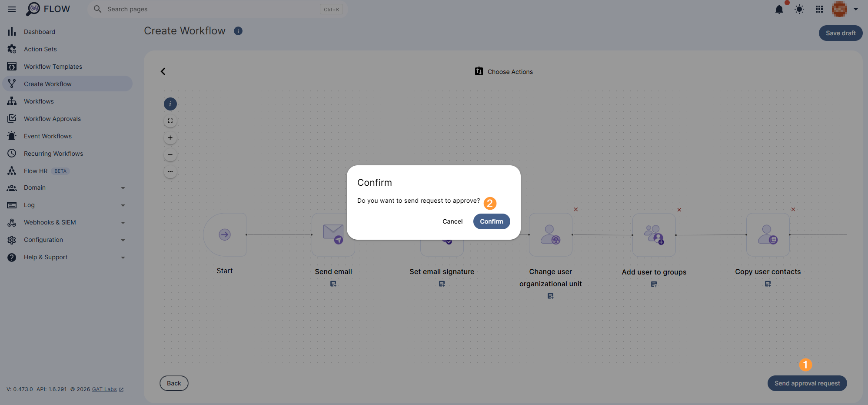This screenshot has height=405, width=868.
Task: Click the Help question mark icon
Action: pyautogui.click(x=12, y=257)
